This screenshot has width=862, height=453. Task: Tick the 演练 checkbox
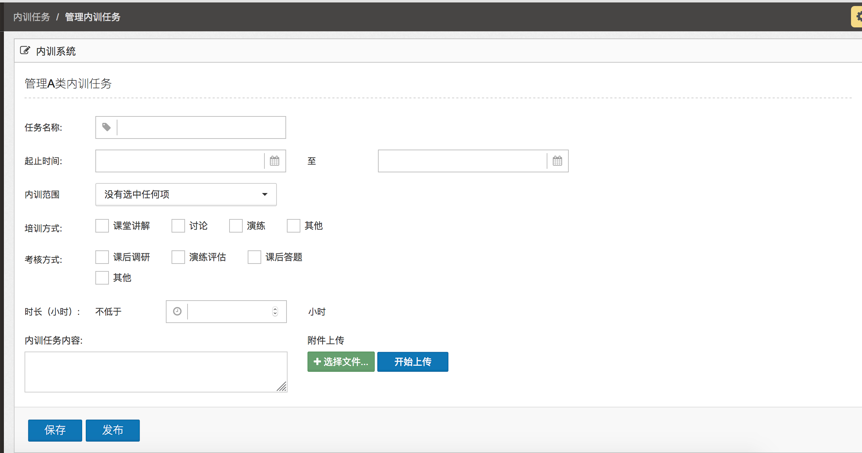pos(236,226)
